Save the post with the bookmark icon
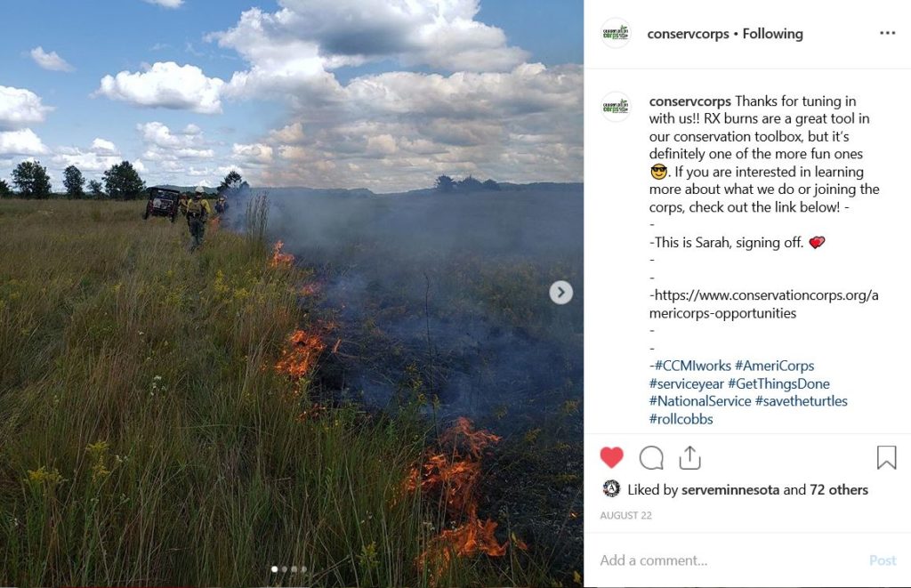Viewport: 911px width, 588px height. click(x=887, y=458)
